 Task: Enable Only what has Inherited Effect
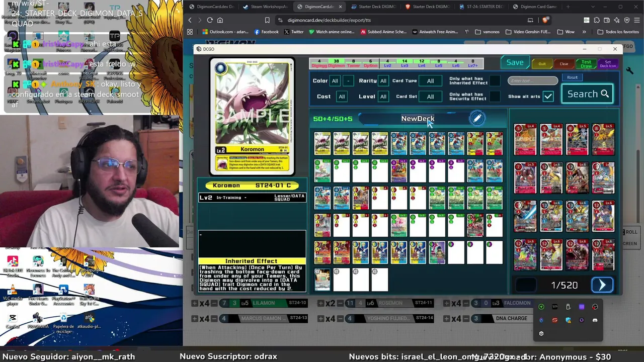point(495,80)
